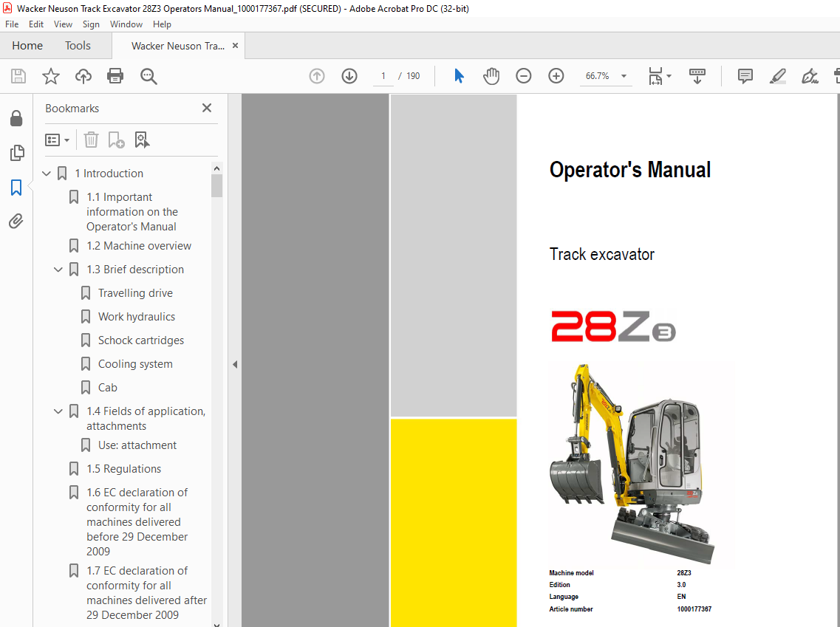This screenshot has height=627, width=840.
Task: Click bookmarks scroll down arrow
Action: tap(216, 624)
